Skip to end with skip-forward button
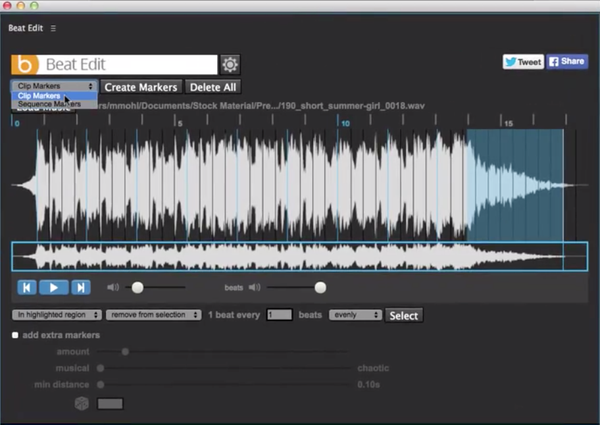Viewport: 600px width, 425px height. 80,288
